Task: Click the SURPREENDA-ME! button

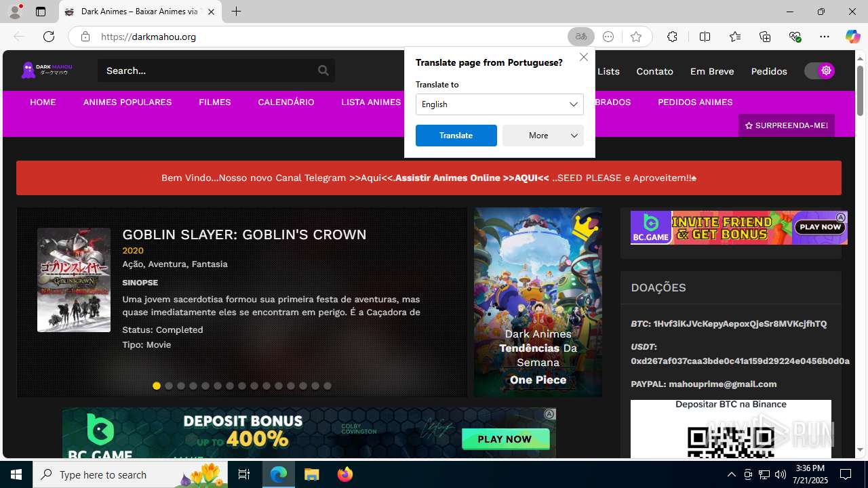Action: click(x=787, y=125)
